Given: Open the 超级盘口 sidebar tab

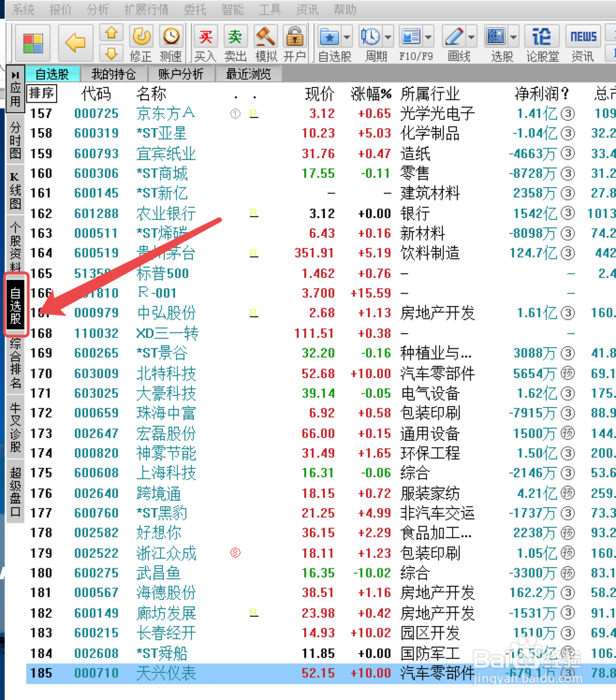Looking at the screenshot, I should [15, 491].
